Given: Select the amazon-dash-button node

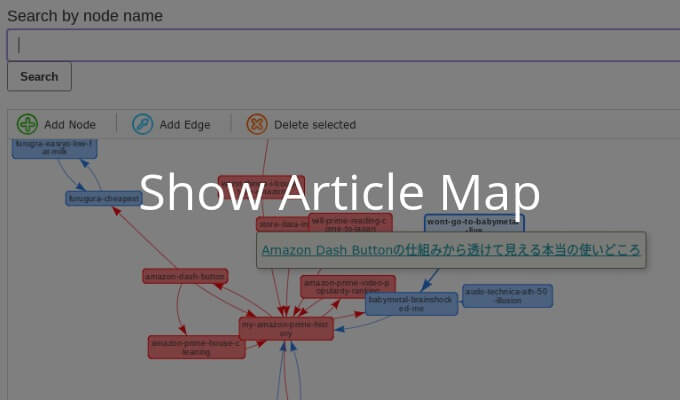Looking at the screenshot, I should (185, 276).
